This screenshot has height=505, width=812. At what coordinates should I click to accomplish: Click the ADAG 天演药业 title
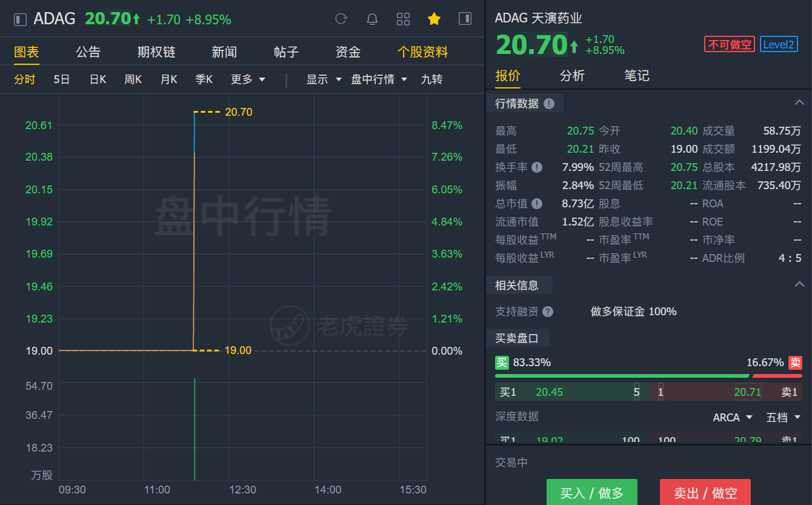click(x=539, y=18)
